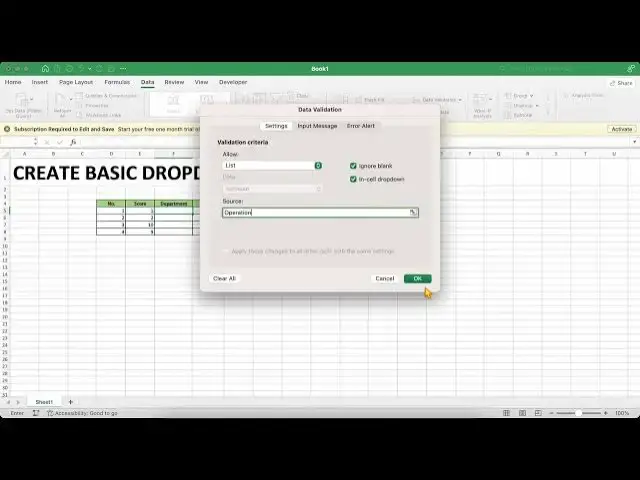Image resolution: width=640 pixels, height=480 pixels.
Task: Toggle the In-cell dropdown checkbox
Action: pos(353,179)
